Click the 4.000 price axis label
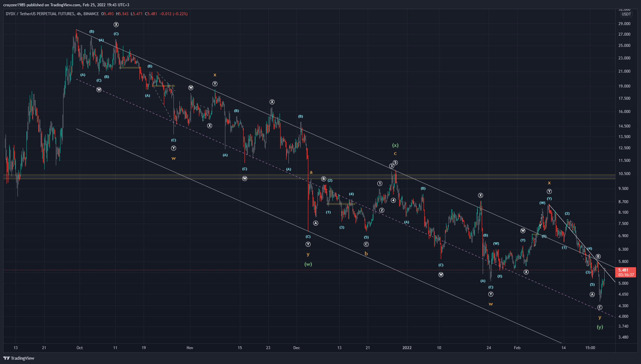Screen dimensions: 641x364 pos(623,316)
